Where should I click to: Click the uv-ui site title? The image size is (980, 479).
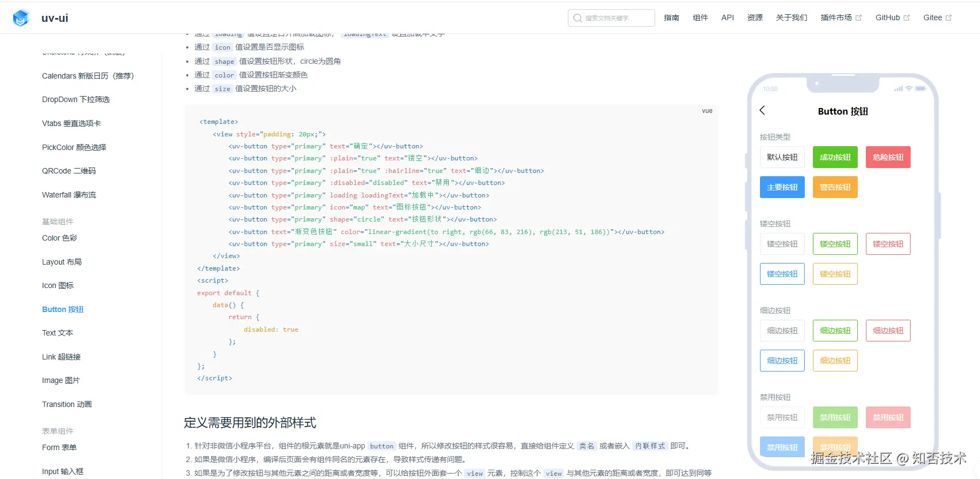[x=55, y=18]
